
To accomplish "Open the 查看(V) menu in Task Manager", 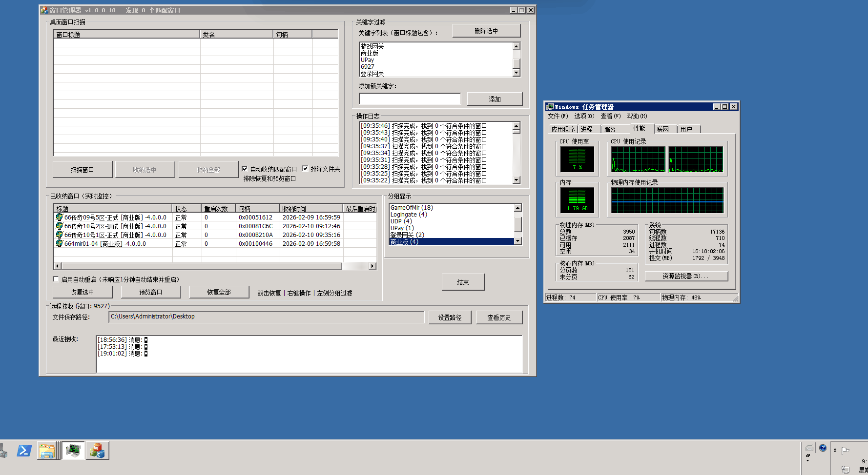I will tap(610, 116).
